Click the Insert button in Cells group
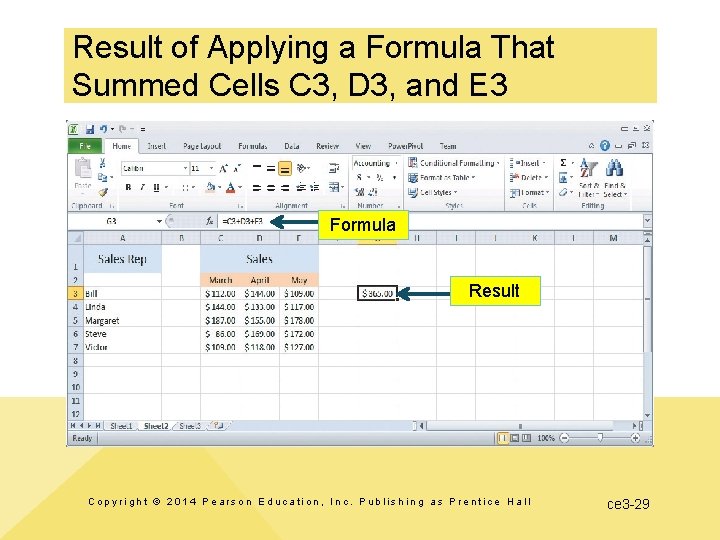The height and width of the screenshot is (540, 720). (x=528, y=163)
